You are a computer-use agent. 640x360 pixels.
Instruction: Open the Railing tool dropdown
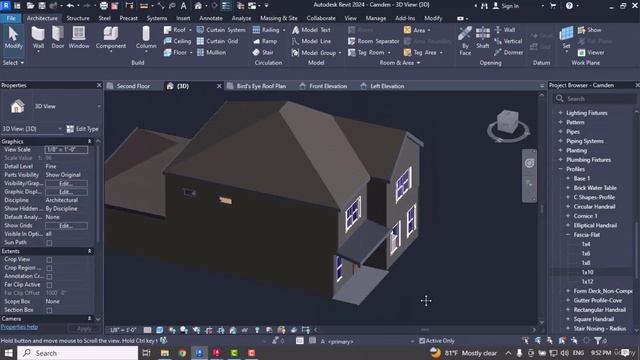[284, 30]
